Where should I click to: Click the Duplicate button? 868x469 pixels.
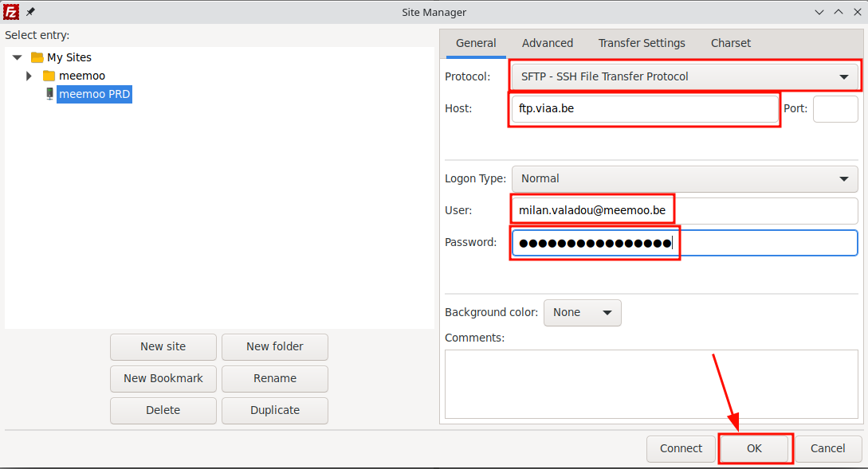pyautogui.click(x=275, y=410)
